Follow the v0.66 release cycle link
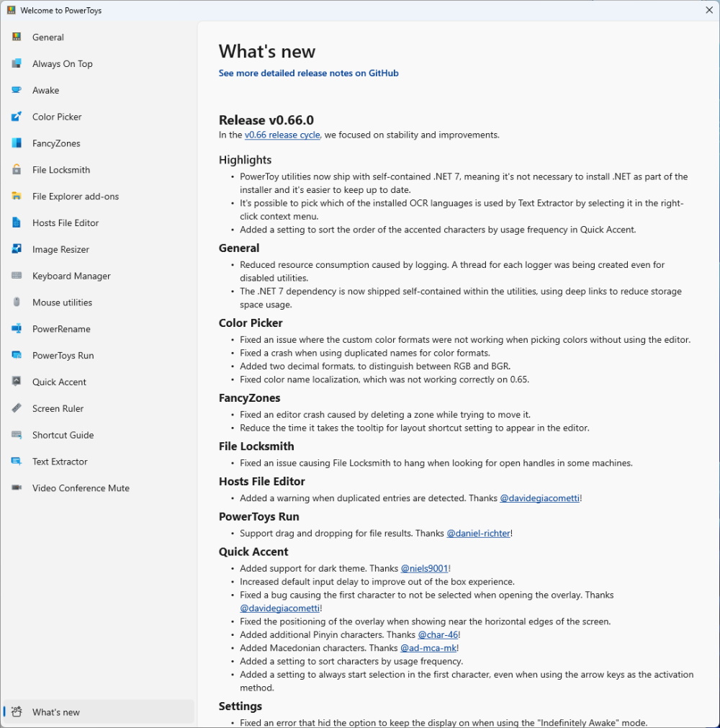Viewport: 720px width, 728px height. [x=282, y=135]
